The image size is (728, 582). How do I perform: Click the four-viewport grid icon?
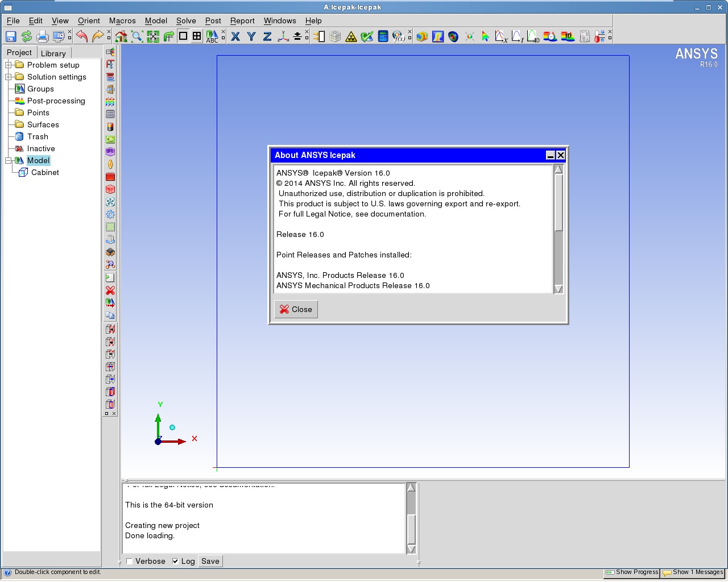[x=197, y=36]
